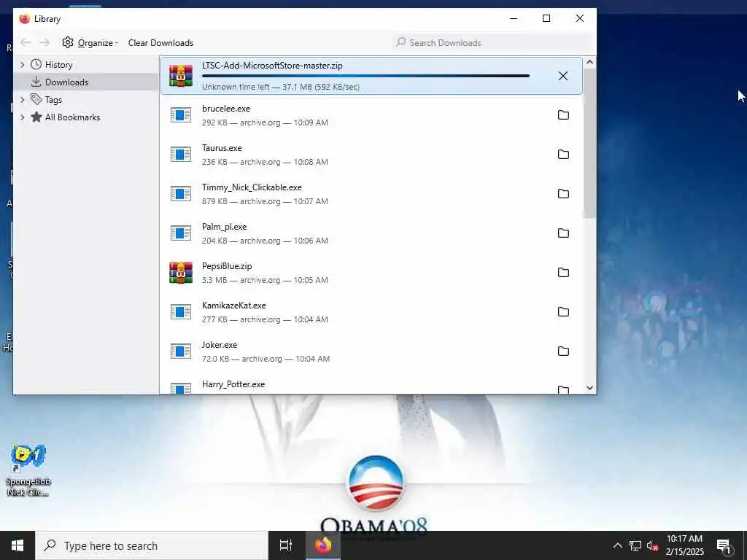Expand the All Bookmarks tree node
Viewport: 747px width, 560px height.
[x=22, y=117]
